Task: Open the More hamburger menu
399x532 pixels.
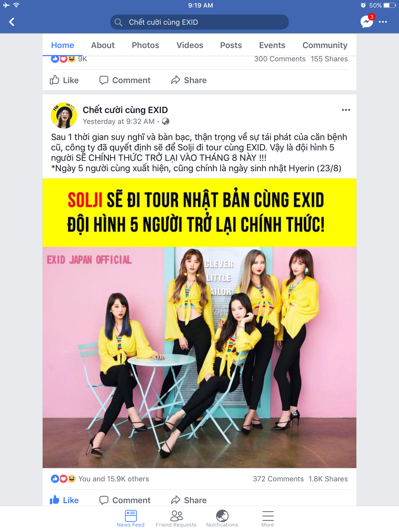Action: 268,518
